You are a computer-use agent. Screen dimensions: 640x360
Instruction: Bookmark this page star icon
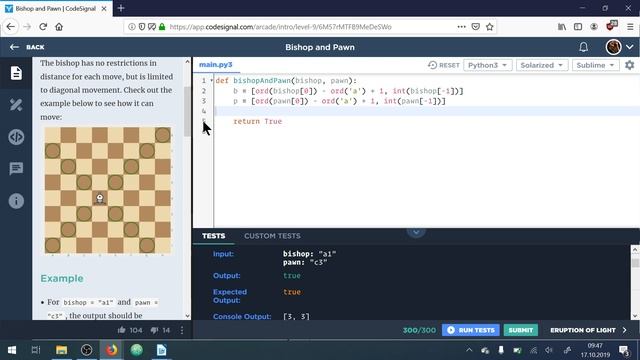click(x=490, y=27)
